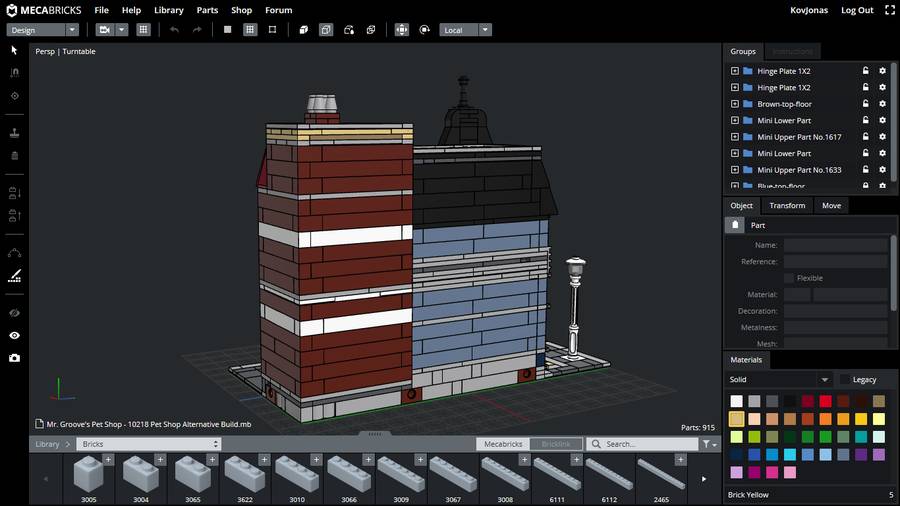Click the solid cube toolbar icon
Screen dimensions: 900x506
304,30
